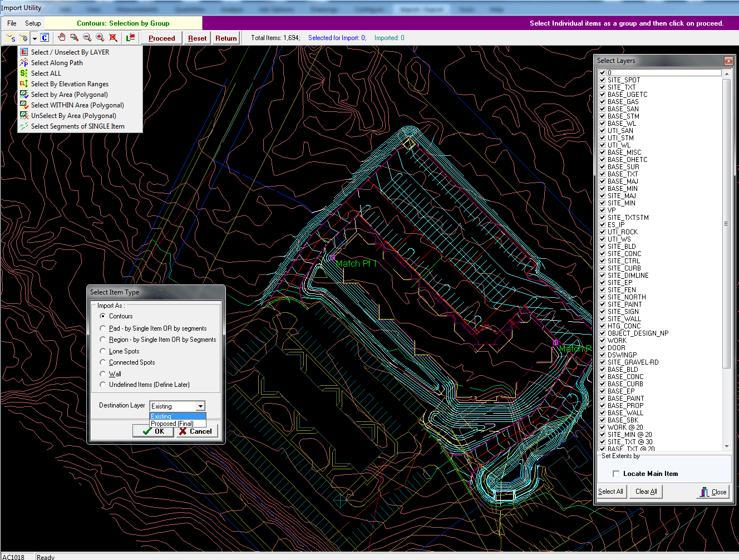739x560 pixels.
Task: Select the Wall radio button
Action: (x=102, y=374)
